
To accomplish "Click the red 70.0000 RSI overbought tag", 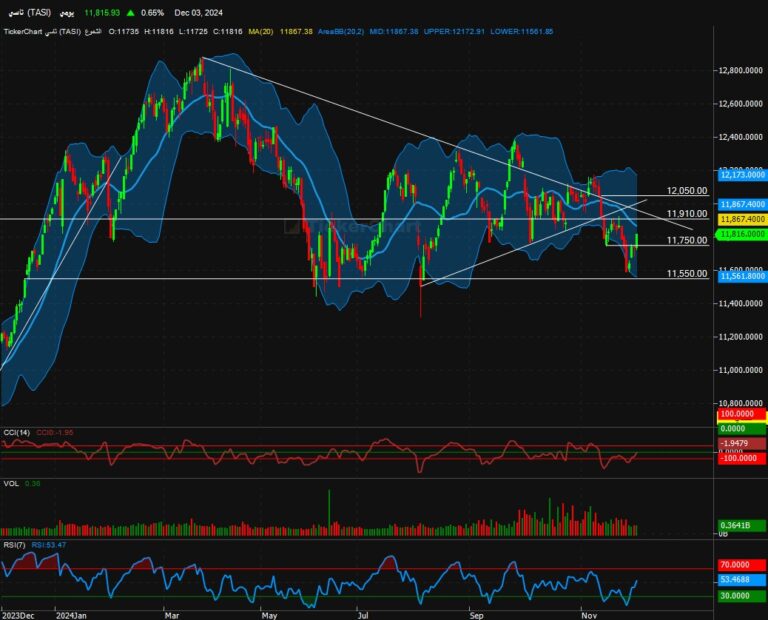I will point(741,564).
